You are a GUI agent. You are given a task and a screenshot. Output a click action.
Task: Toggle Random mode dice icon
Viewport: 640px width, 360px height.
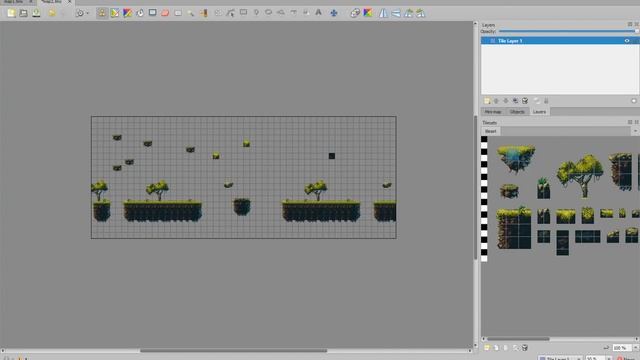click(x=355, y=13)
